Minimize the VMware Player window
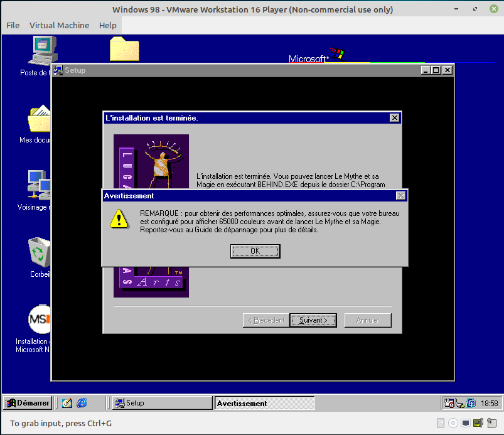This screenshot has width=504, height=435. point(456,9)
